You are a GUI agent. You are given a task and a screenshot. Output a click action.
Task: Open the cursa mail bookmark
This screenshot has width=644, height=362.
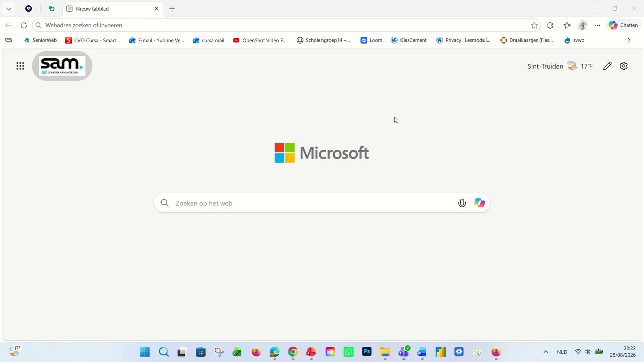click(x=208, y=40)
